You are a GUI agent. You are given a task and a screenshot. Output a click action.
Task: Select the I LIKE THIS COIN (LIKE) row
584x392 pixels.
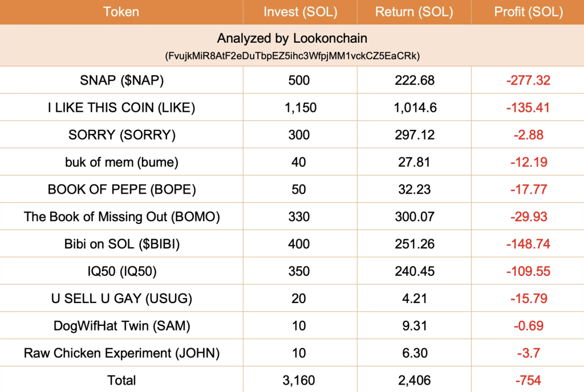(292, 108)
